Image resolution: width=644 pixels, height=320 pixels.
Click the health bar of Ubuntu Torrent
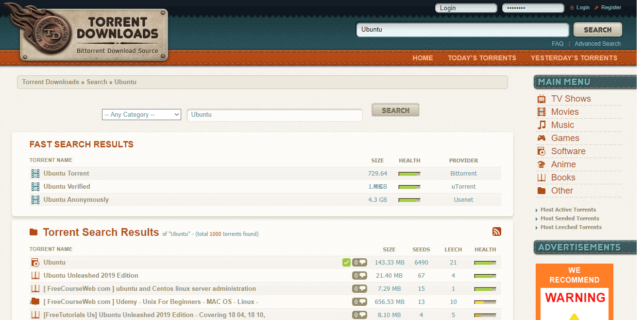(x=409, y=174)
